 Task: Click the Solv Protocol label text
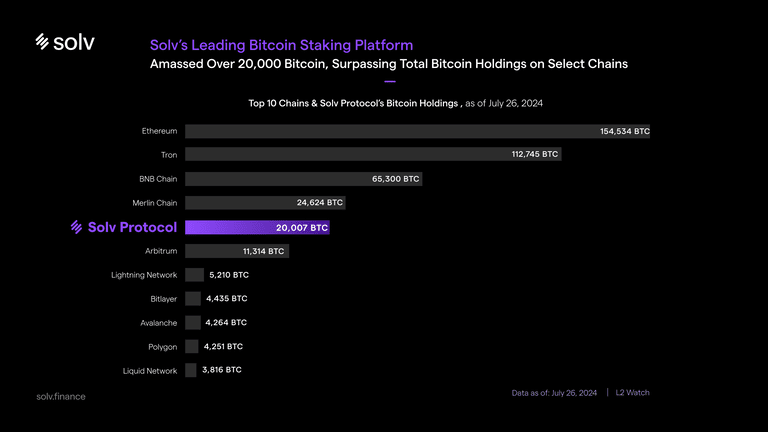(x=132, y=227)
